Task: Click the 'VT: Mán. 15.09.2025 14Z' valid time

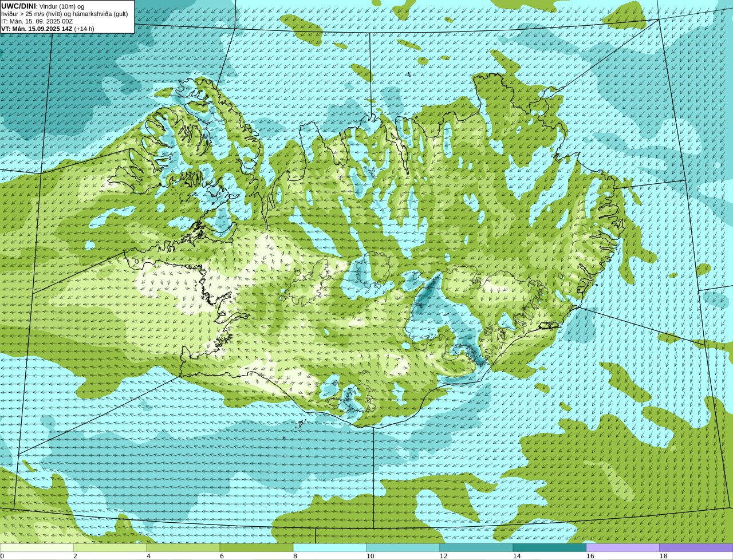Action: [37, 29]
